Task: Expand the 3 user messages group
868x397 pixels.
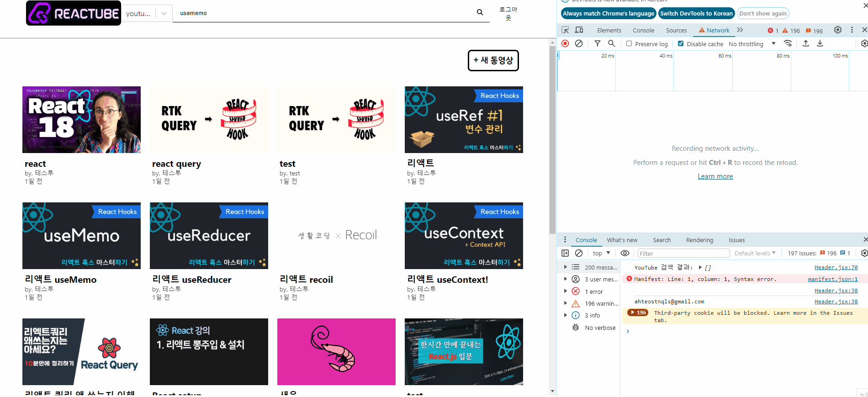Action: 565,279
